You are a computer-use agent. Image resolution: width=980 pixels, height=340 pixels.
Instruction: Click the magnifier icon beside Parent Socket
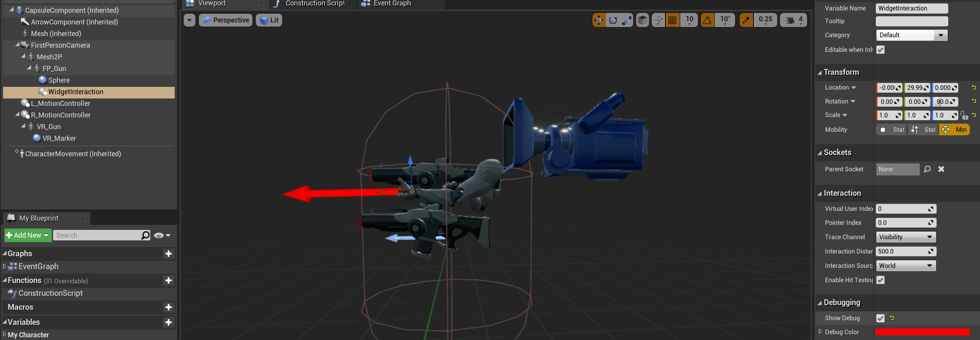927,169
